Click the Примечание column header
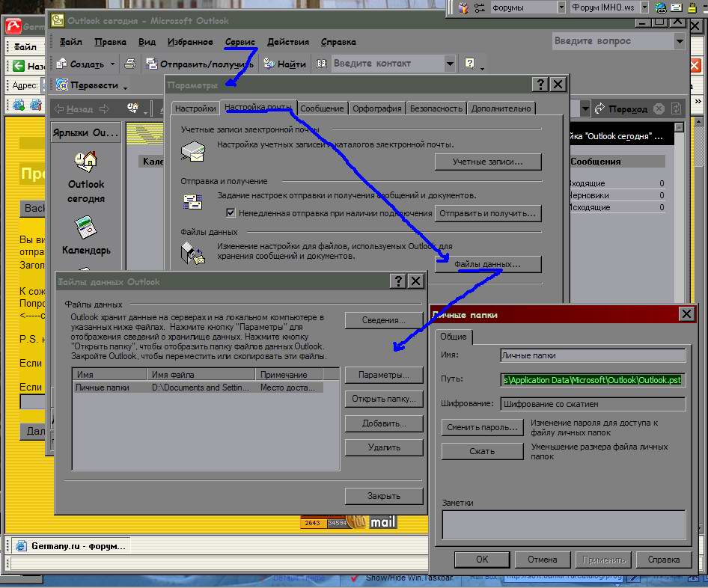 (x=289, y=375)
